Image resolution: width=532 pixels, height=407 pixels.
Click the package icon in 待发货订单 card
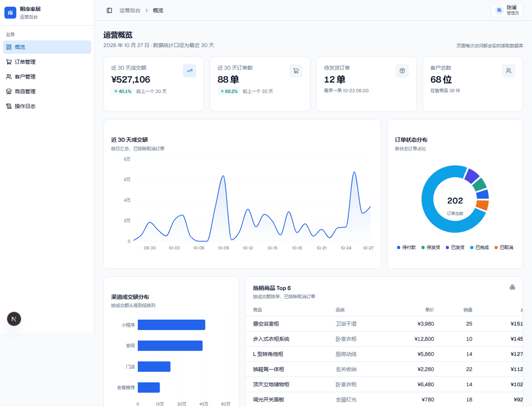tap(403, 71)
